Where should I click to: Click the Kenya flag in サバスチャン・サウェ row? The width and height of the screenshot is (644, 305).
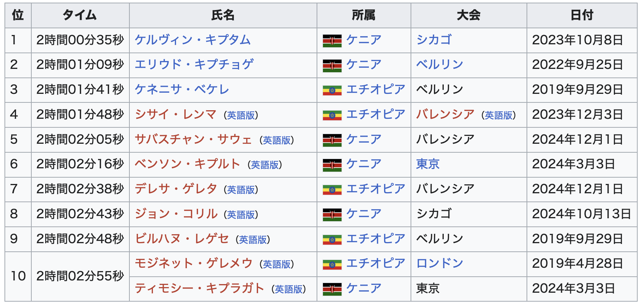point(332,140)
